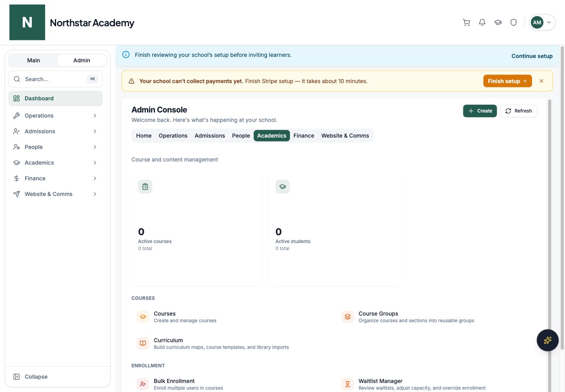Expand Academics sidebar chevron
565x392 pixels.
(x=95, y=163)
